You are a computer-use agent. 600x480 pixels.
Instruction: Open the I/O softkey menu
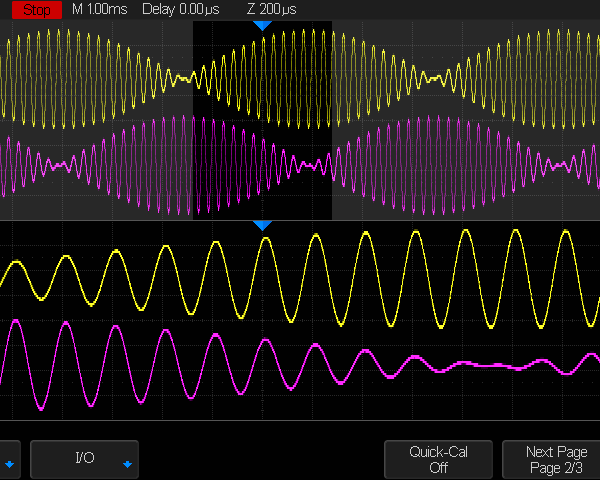click(x=85, y=459)
